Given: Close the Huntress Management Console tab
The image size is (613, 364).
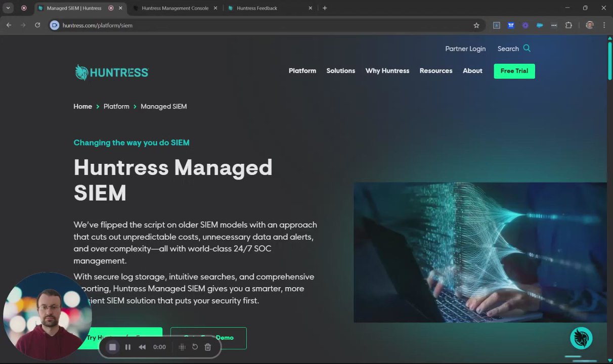Looking at the screenshot, I should tap(215, 8).
